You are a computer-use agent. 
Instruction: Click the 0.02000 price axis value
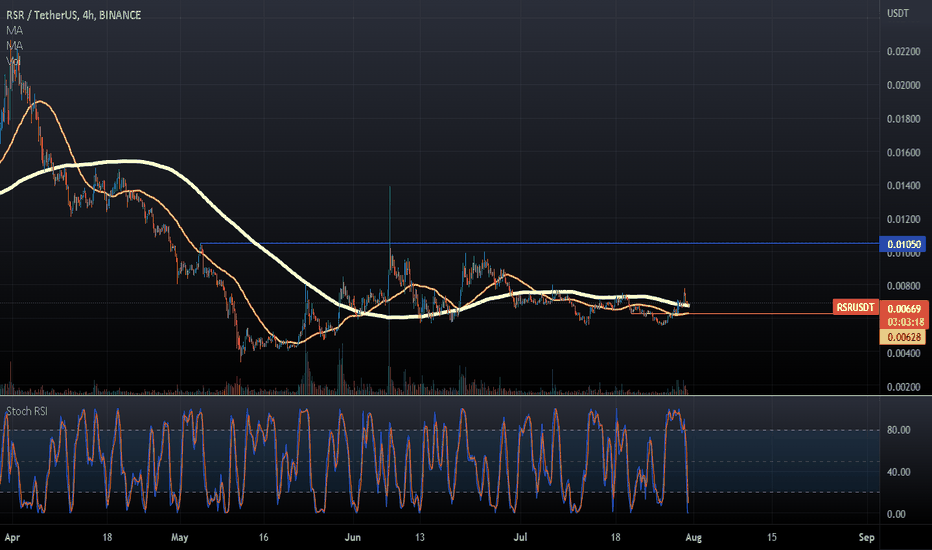click(903, 85)
